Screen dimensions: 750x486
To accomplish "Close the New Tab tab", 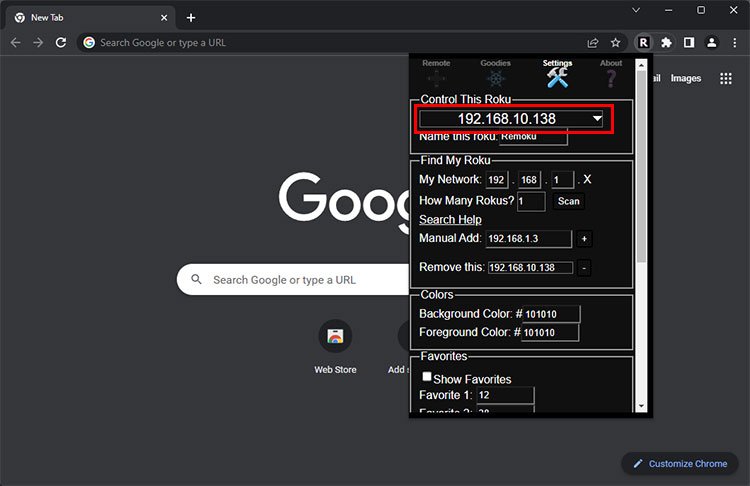I will [164, 18].
